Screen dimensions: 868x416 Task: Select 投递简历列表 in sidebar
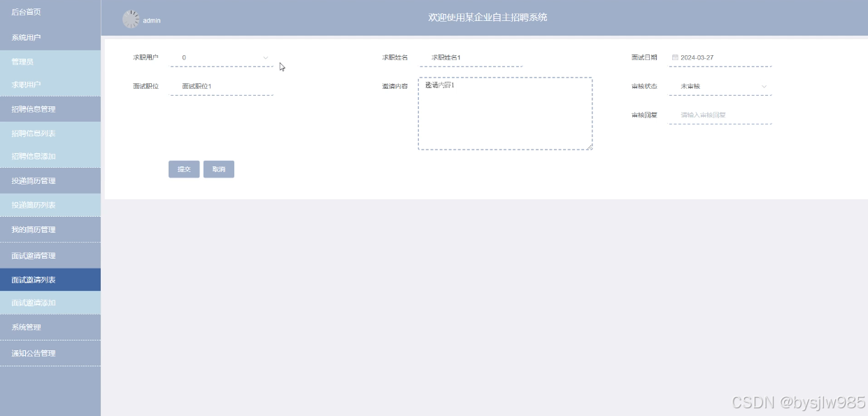point(50,205)
